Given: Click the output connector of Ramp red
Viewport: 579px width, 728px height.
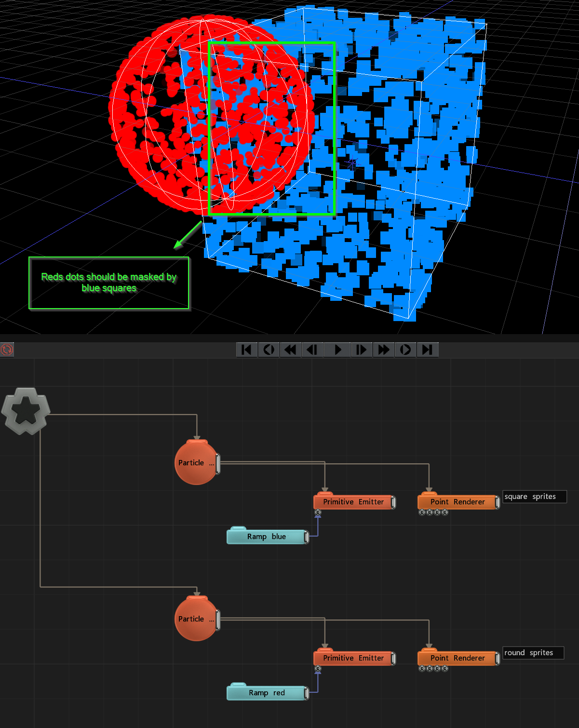Looking at the screenshot, I should tap(307, 693).
